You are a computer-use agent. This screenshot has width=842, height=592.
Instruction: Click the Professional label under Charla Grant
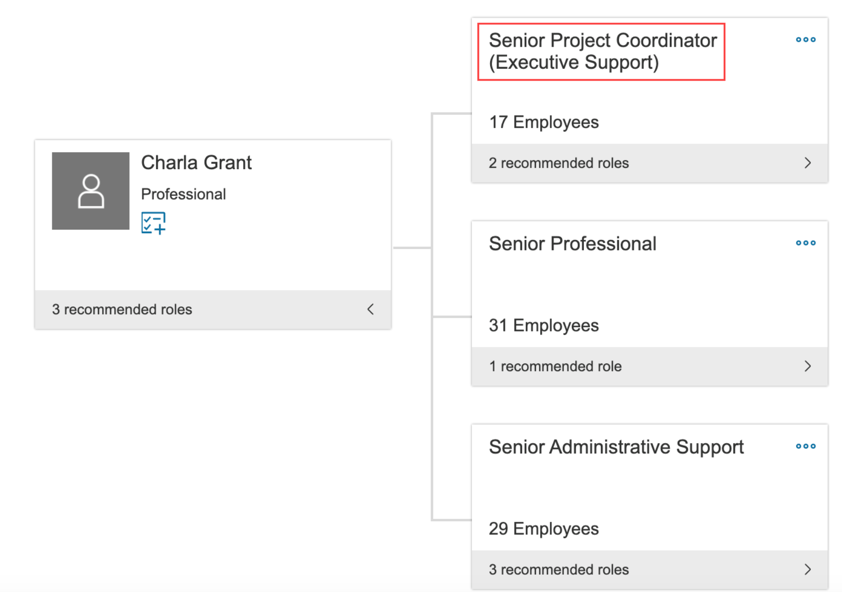tap(183, 194)
